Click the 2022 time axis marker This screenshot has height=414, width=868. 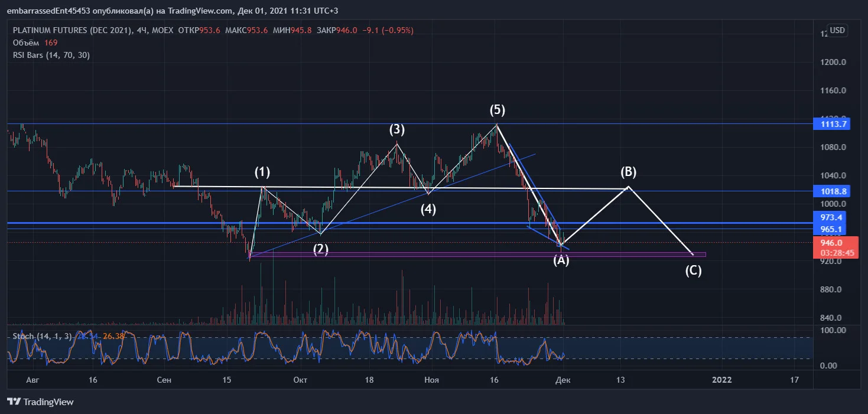click(x=722, y=380)
